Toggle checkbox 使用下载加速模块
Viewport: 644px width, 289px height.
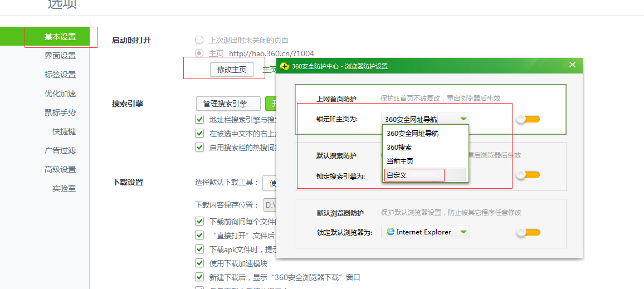(199, 263)
